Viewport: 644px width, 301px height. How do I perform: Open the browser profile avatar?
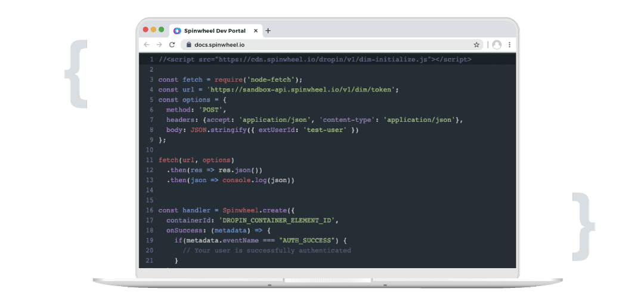(497, 45)
